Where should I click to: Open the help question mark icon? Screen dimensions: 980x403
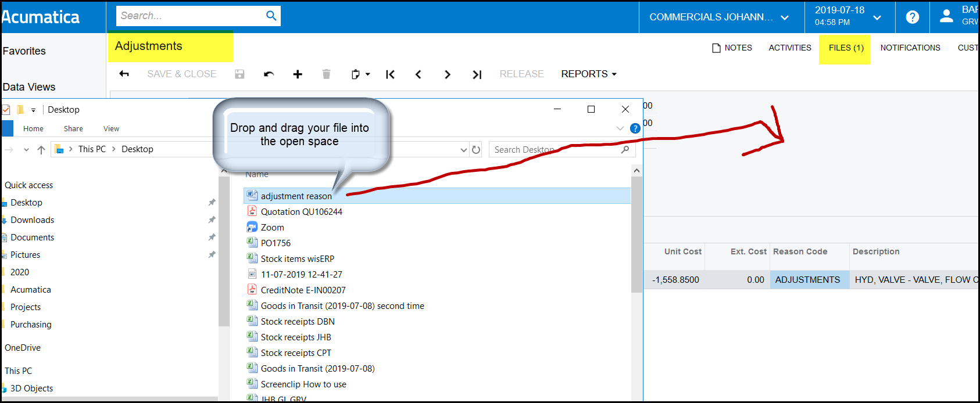pos(913,17)
